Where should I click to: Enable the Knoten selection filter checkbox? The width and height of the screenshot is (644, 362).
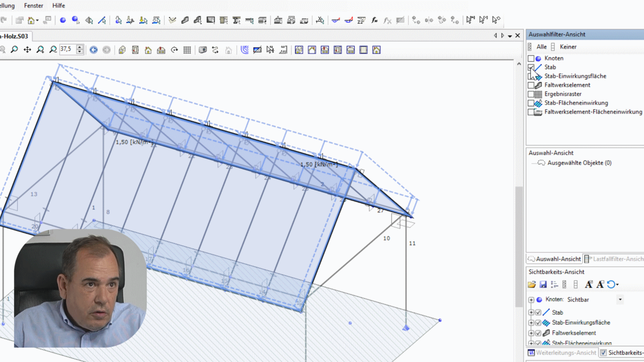(x=531, y=59)
